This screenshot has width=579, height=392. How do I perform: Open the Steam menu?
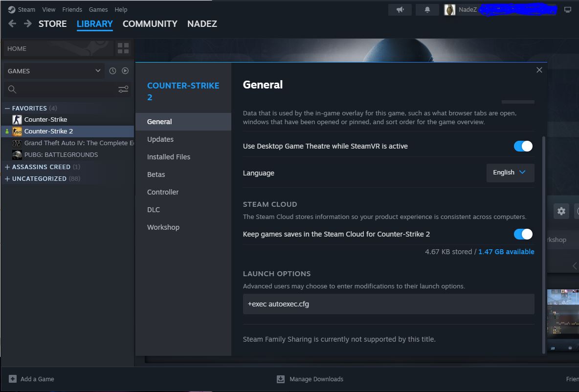point(26,10)
